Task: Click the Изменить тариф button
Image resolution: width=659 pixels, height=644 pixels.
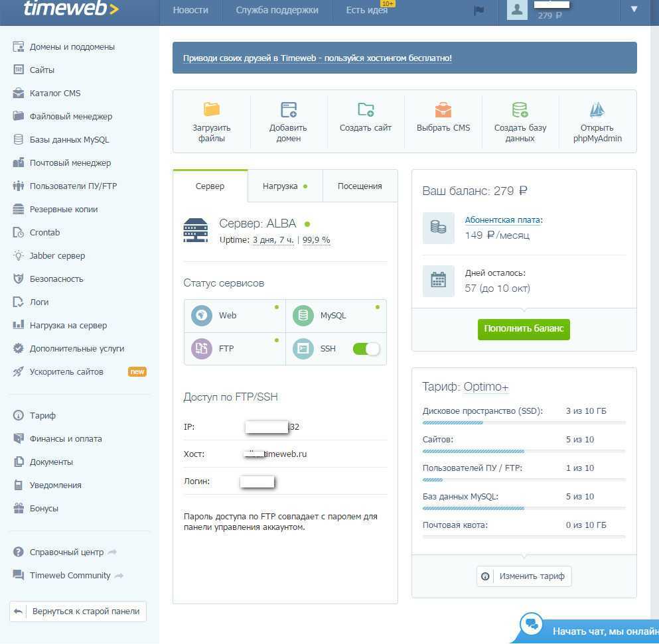Action: pyautogui.click(x=524, y=576)
